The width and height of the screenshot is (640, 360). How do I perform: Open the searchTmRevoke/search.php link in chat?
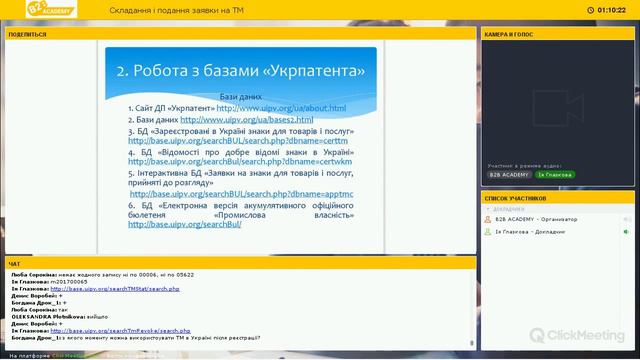coord(120,331)
